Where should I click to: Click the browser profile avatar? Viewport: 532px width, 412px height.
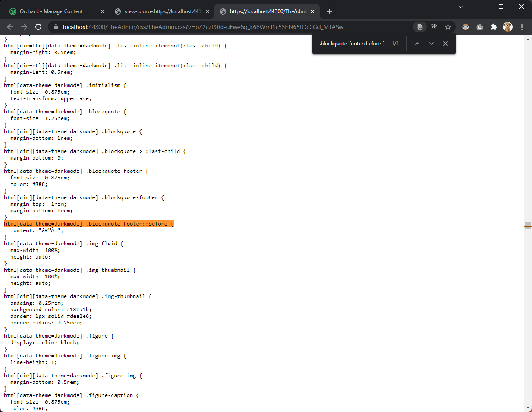coord(508,27)
